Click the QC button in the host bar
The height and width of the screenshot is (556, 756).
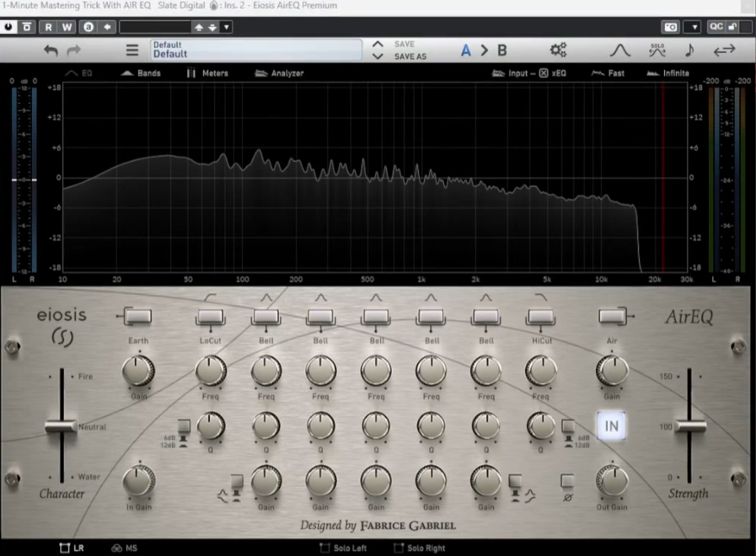coord(716,26)
